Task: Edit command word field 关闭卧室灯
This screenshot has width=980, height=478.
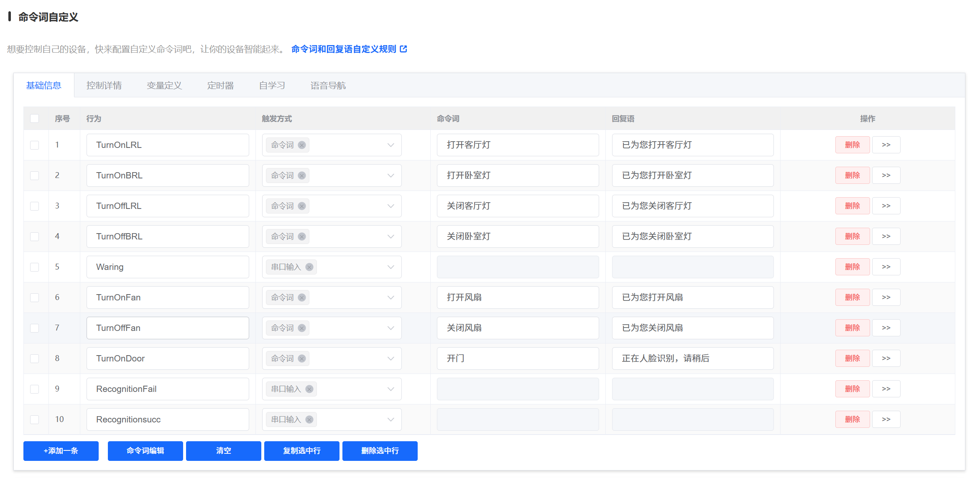Action: 518,236
